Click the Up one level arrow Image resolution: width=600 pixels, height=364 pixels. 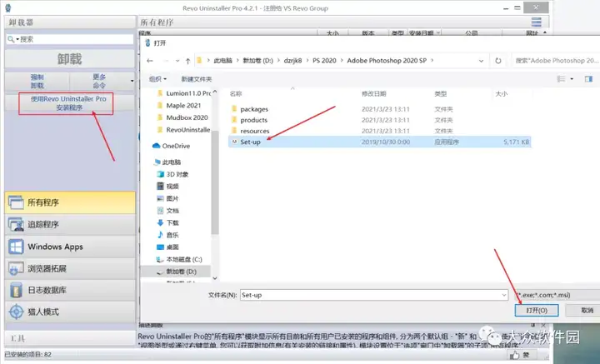coord(187,61)
